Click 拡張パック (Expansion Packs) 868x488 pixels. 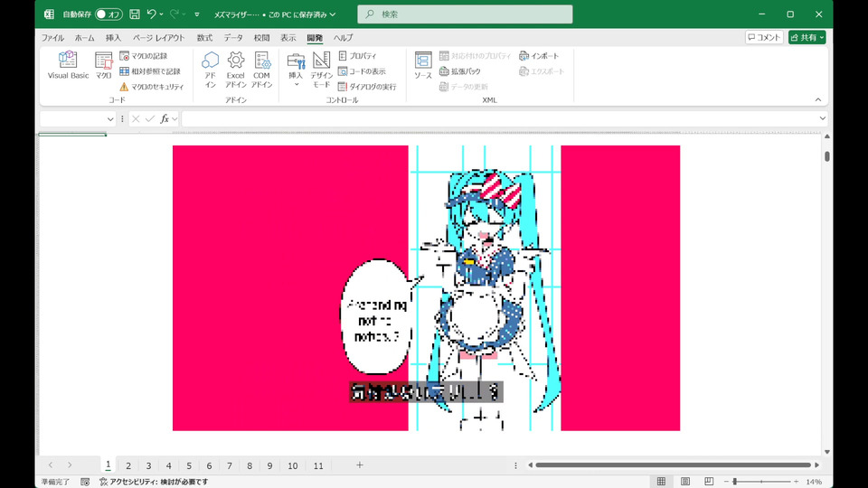click(460, 71)
